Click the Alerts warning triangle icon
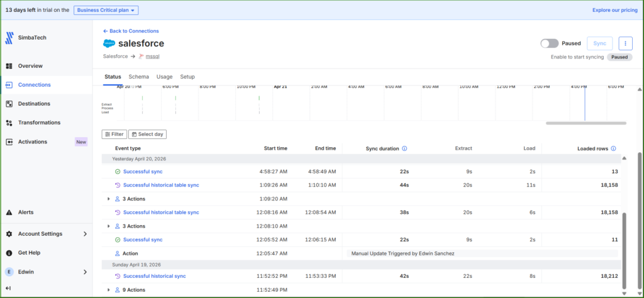The image size is (644, 298). point(9,212)
